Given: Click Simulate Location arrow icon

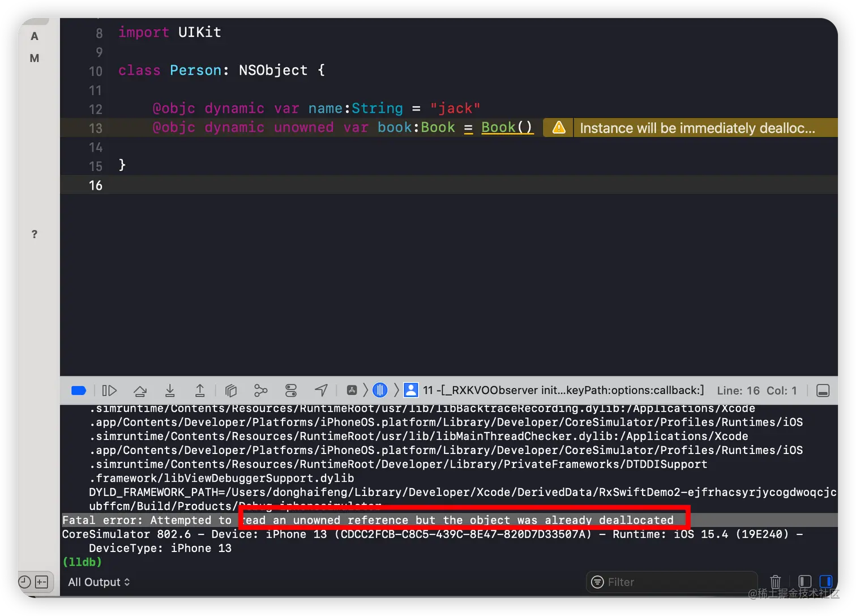Looking at the screenshot, I should click(x=321, y=390).
